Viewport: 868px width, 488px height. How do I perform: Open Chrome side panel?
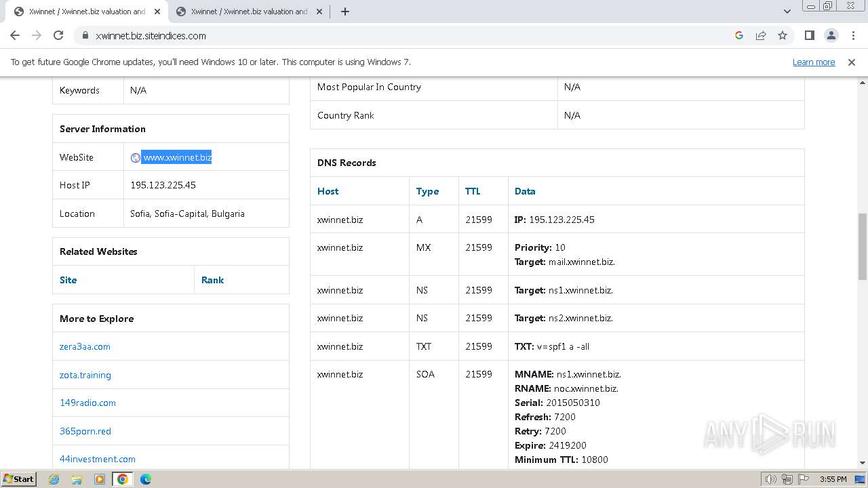click(x=809, y=35)
